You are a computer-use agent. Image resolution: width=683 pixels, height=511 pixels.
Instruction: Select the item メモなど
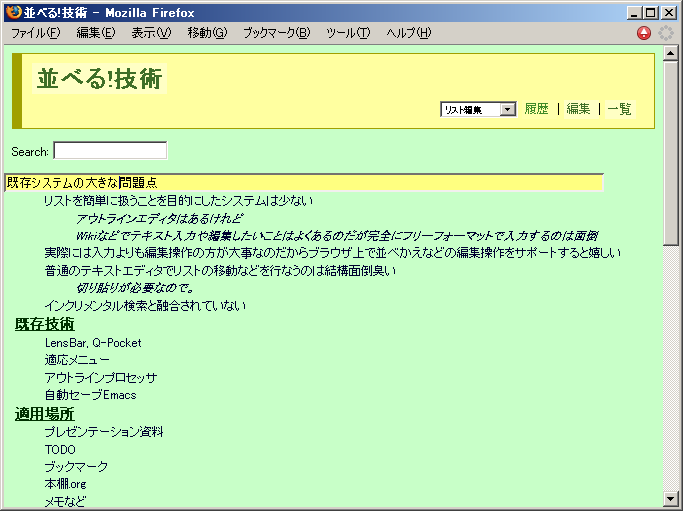pyautogui.click(x=65, y=501)
